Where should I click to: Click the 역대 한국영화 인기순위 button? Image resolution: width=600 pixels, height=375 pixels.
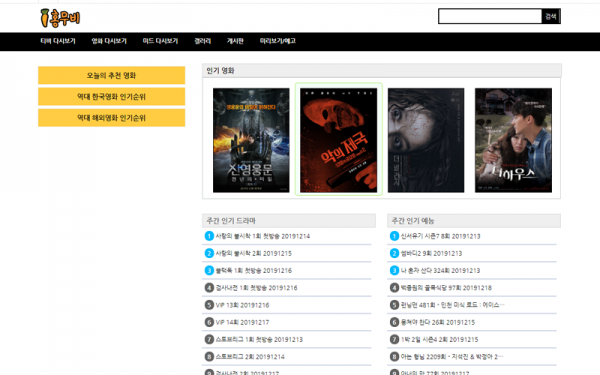click(111, 97)
